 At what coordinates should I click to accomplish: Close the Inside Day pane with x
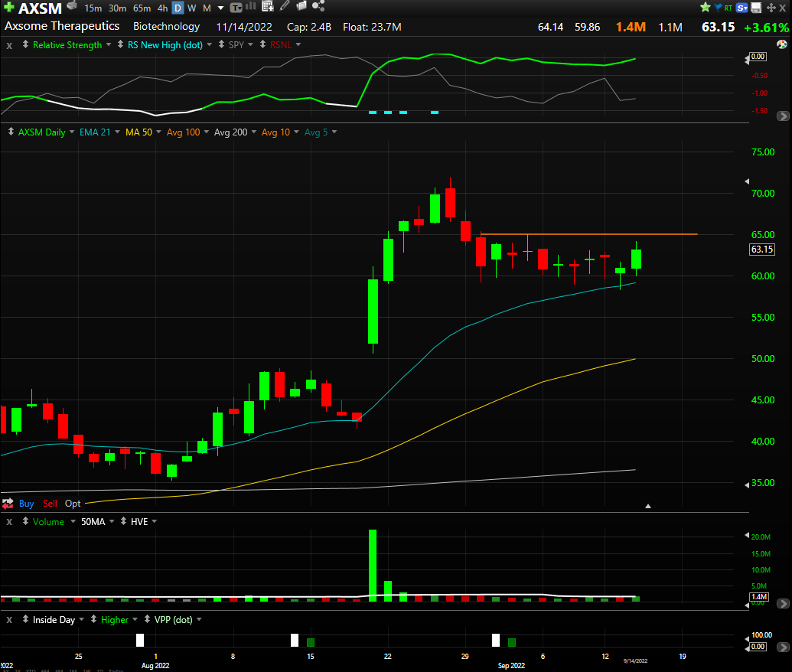pos(9,620)
